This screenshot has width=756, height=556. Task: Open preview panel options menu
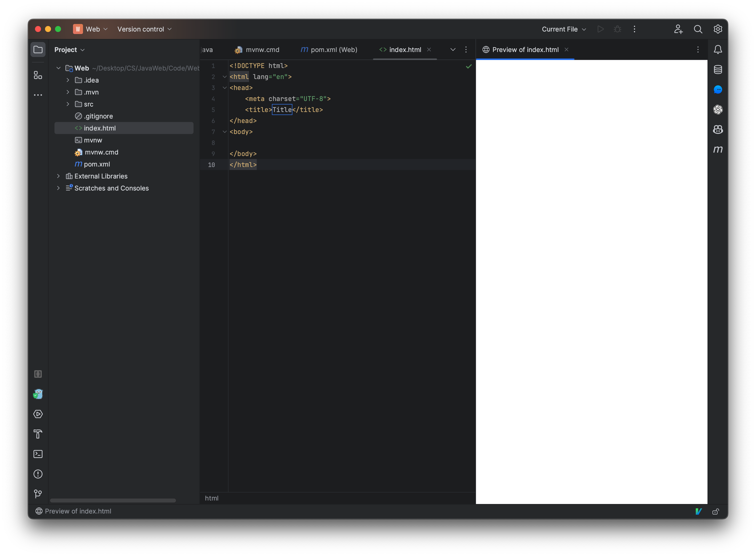[698, 50]
